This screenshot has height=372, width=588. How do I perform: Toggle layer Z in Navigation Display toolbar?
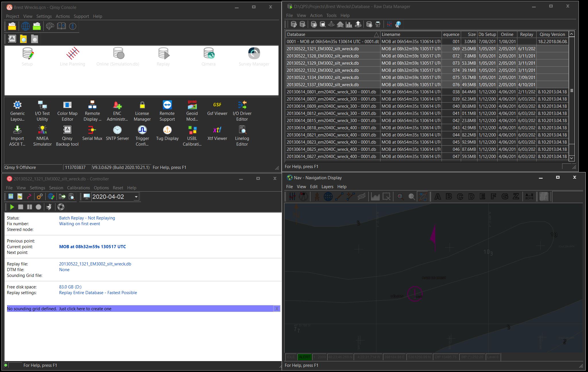click(x=516, y=196)
